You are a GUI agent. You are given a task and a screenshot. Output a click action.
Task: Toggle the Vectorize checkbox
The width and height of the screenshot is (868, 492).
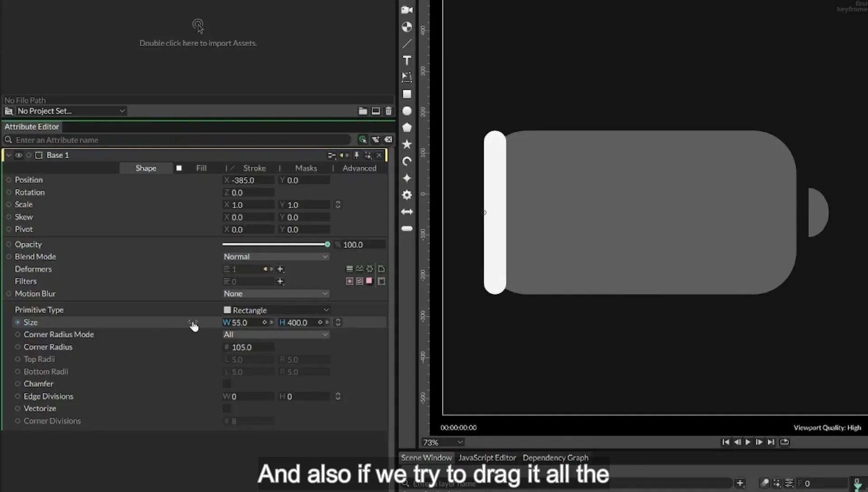(x=227, y=408)
